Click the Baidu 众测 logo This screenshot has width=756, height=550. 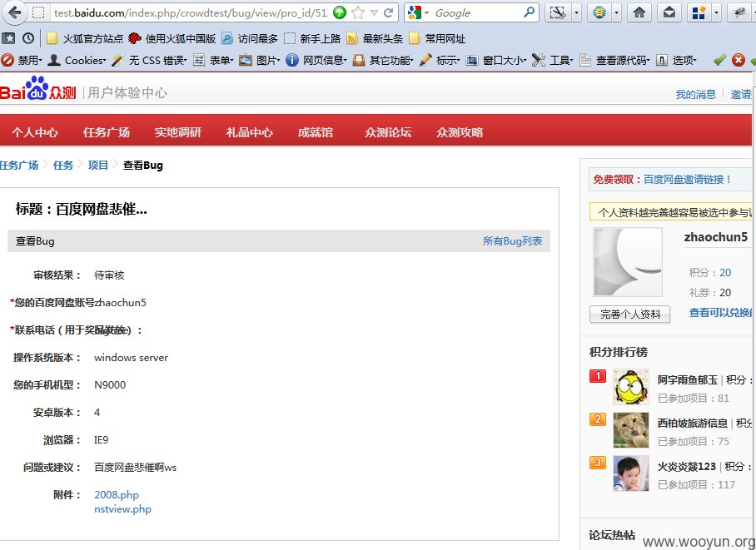38,89
